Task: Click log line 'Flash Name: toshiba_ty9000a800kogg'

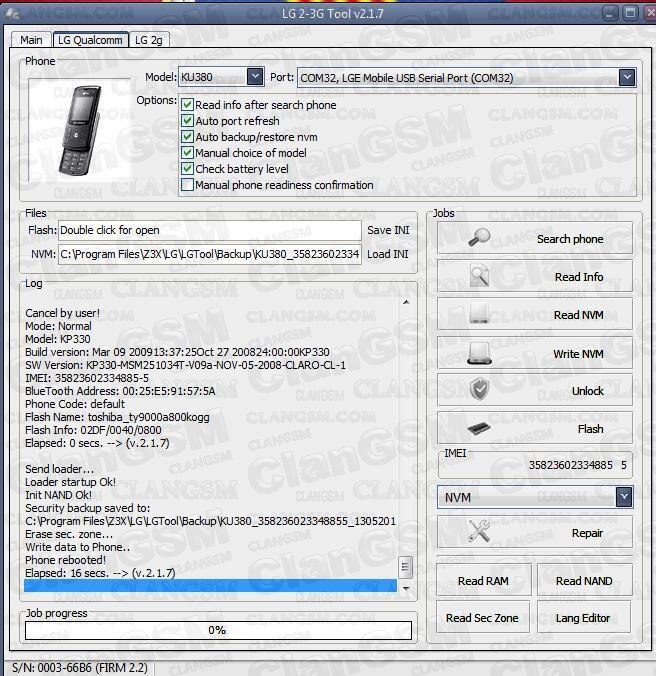Action: (x=117, y=417)
